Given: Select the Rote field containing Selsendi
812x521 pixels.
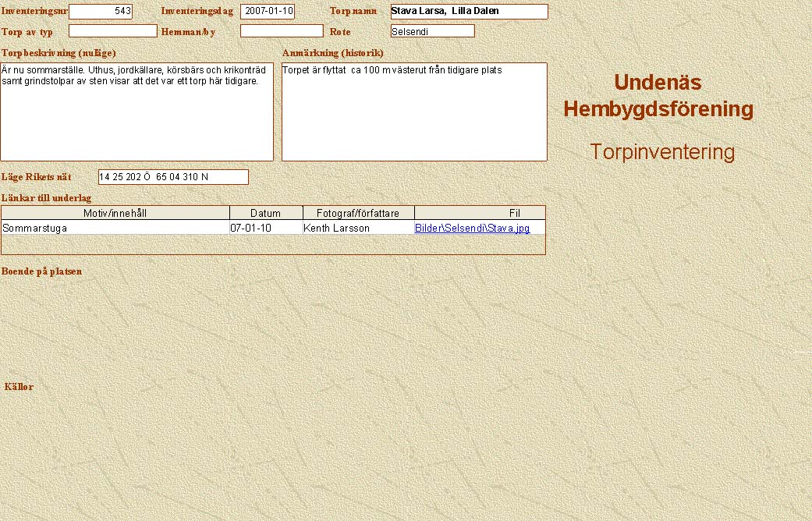Looking at the screenshot, I should point(432,31).
